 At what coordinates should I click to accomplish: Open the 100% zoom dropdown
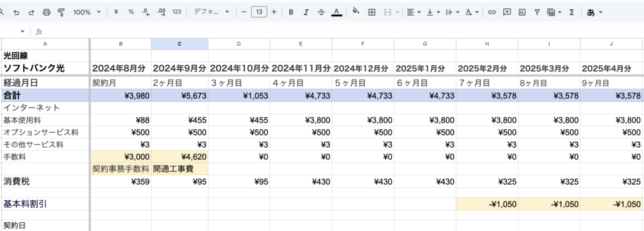click(x=87, y=13)
